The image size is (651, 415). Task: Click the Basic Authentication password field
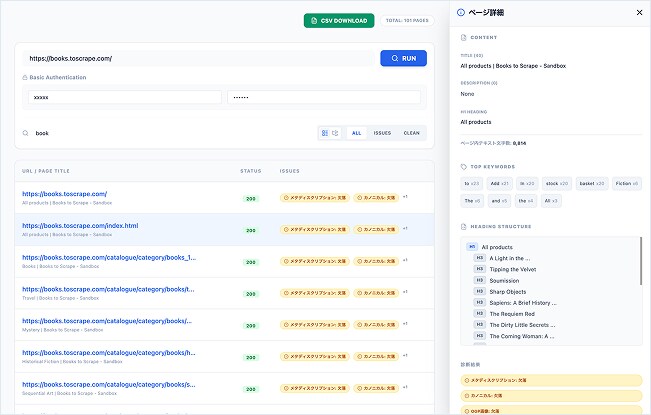[324, 98]
